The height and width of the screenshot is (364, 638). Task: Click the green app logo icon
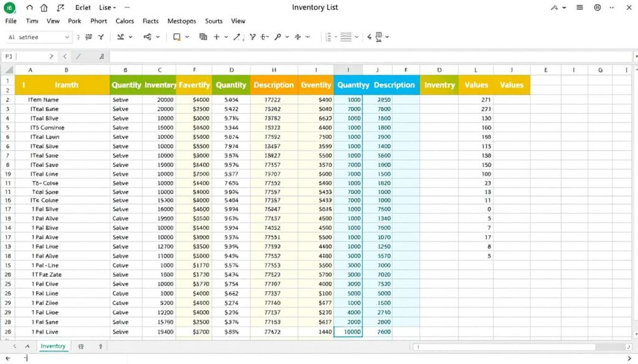point(9,8)
